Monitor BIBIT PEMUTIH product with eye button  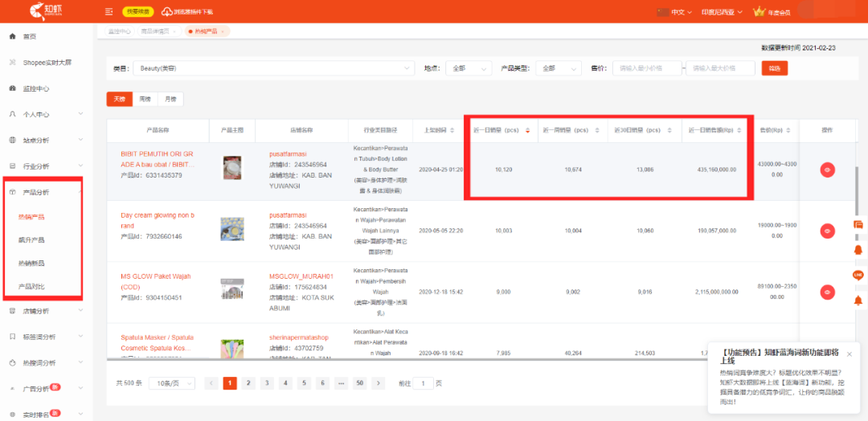point(828,170)
